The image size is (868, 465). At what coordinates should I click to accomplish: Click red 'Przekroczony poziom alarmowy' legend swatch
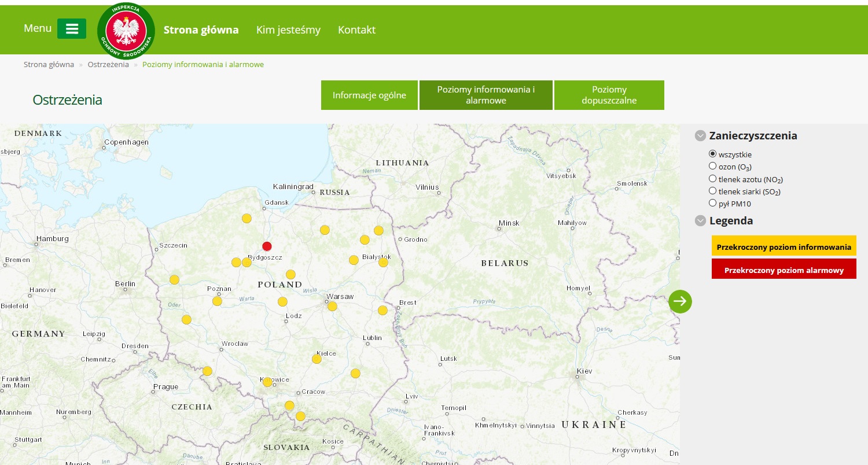pyautogui.click(x=784, y=270)
